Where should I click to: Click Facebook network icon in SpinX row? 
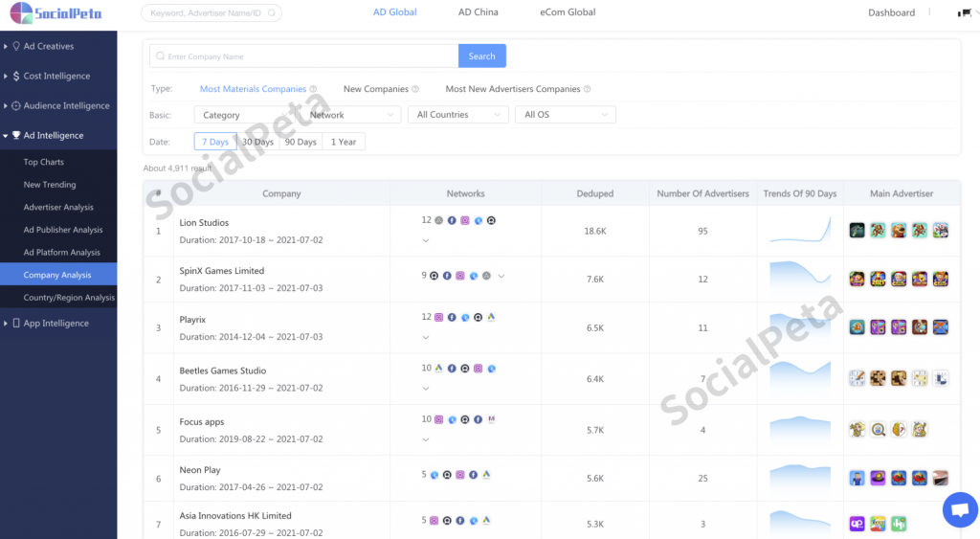pos(447,275)
